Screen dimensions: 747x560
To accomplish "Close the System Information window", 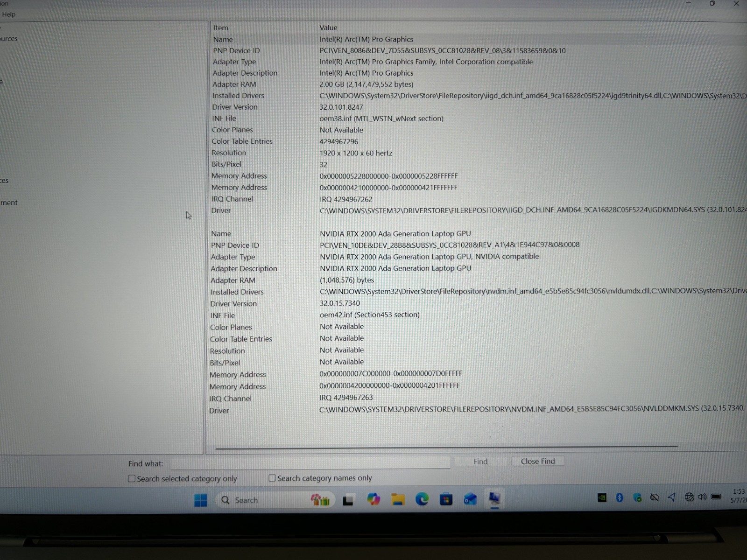I will (736, 3).
